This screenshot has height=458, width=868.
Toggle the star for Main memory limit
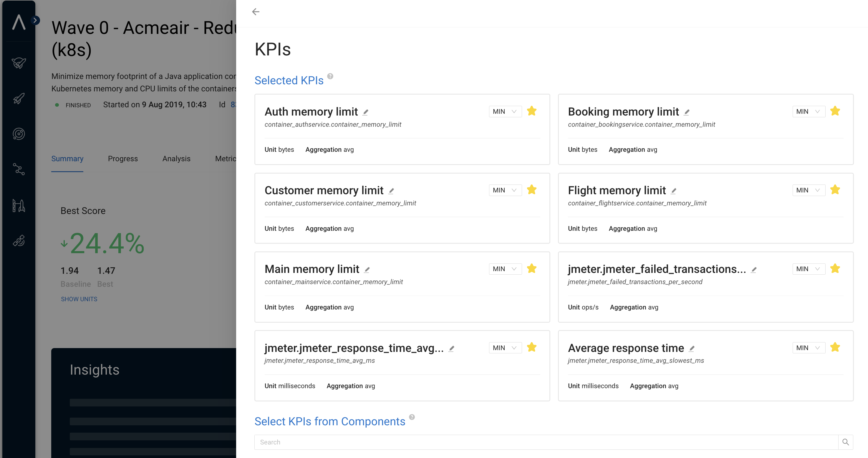pyautogui.click(x=531, y=268)
